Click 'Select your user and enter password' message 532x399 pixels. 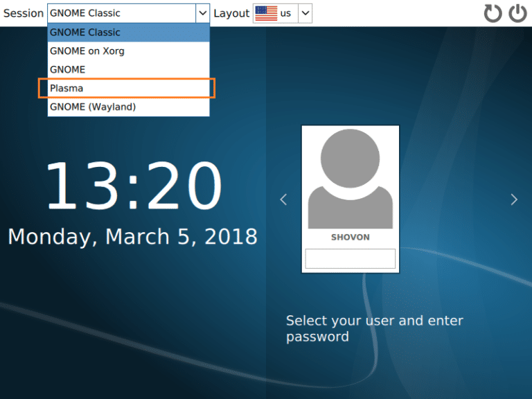point(375,328)
